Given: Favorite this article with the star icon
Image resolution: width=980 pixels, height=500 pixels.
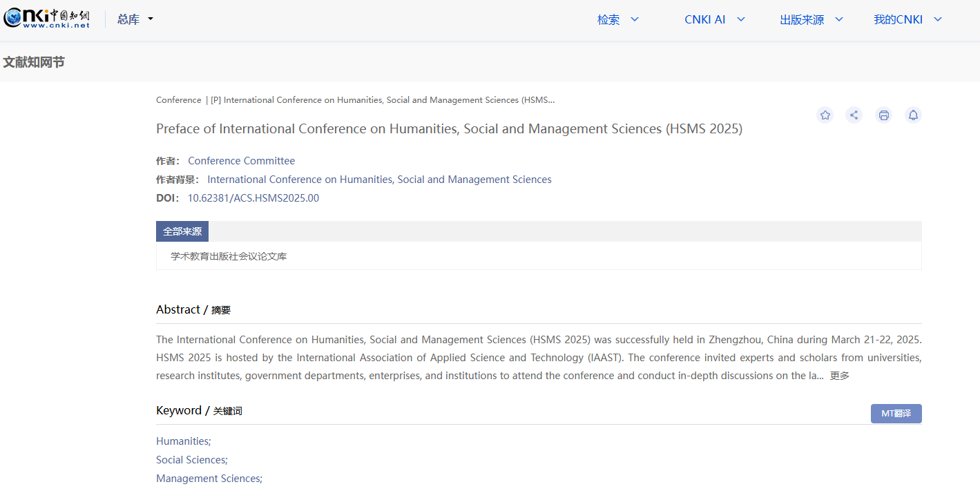Looking at the screenshot, I should click(825, 115).
